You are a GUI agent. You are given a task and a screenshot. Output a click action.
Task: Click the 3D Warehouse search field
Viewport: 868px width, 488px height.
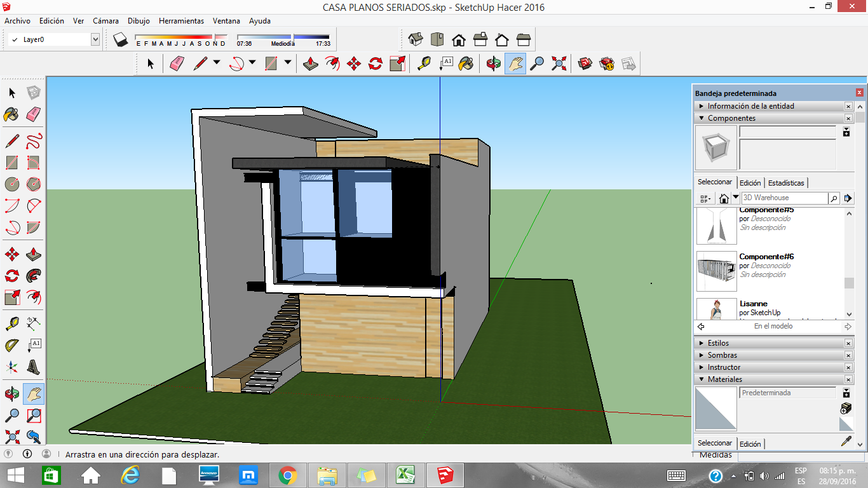pyautogui.click(x=785, y=198)
